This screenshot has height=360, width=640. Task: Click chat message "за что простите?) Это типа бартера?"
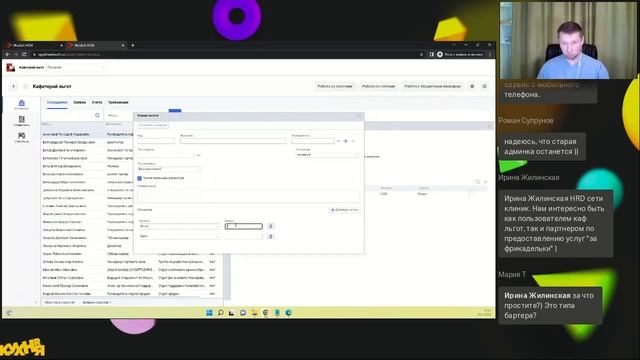click(549, 305)
